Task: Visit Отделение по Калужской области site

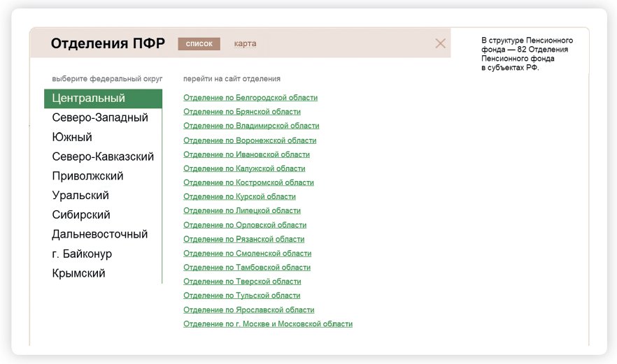Action: tap(244, 168)
